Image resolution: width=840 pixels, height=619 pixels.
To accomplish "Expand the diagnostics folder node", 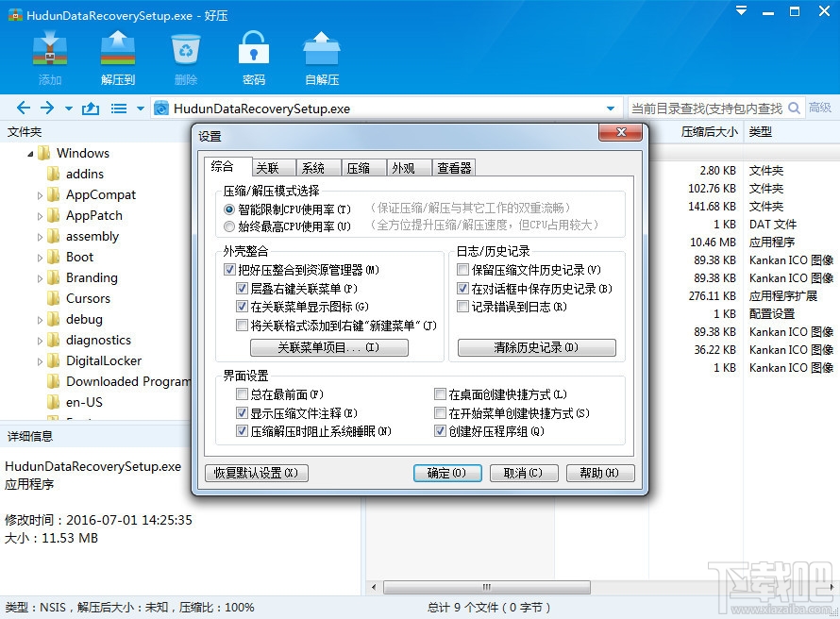I will (40, 341).
